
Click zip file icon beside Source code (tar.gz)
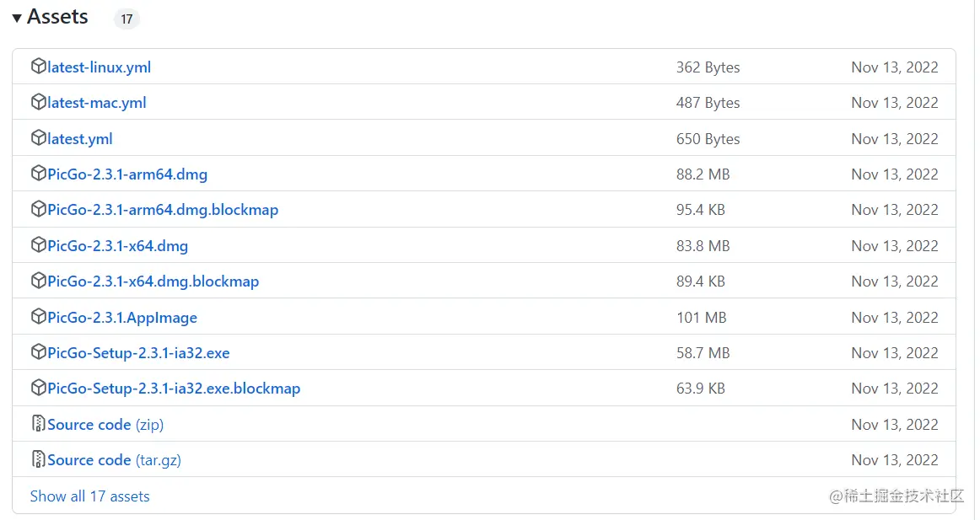coord(39,459)
